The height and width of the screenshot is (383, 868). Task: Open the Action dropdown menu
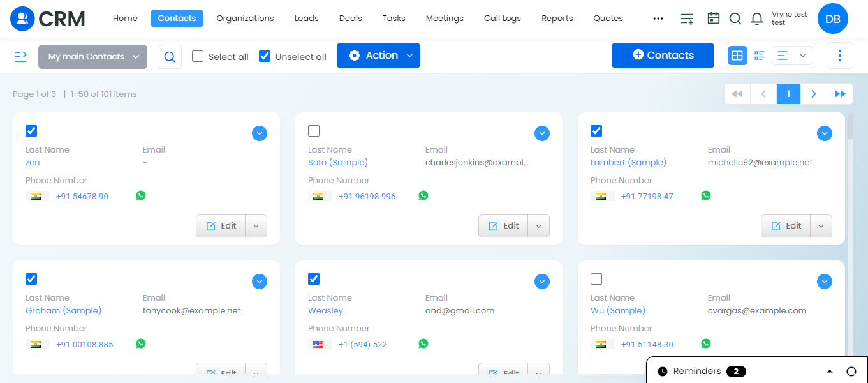378,56
